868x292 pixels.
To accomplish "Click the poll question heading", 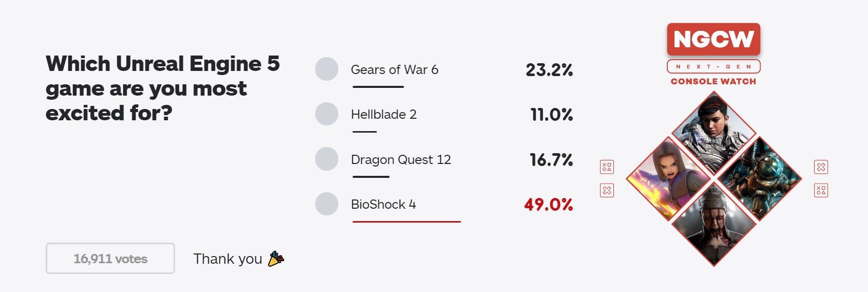I will [163, 88].
